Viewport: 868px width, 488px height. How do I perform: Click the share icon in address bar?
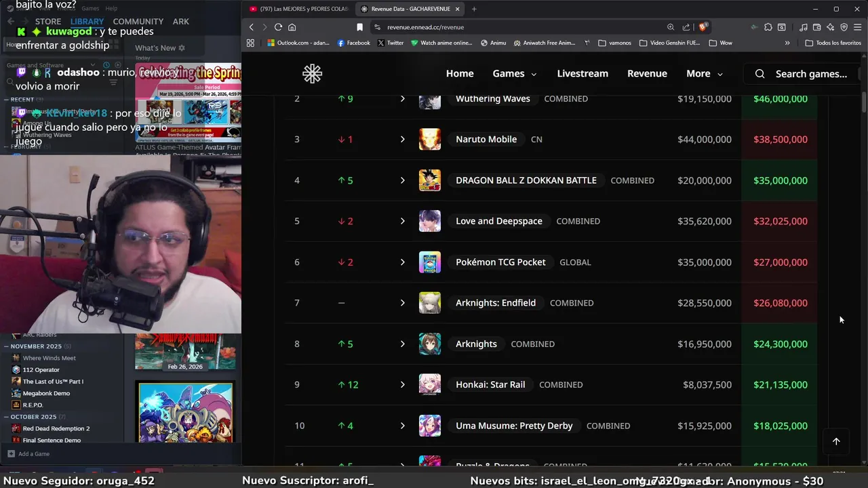tap(686, 27)
